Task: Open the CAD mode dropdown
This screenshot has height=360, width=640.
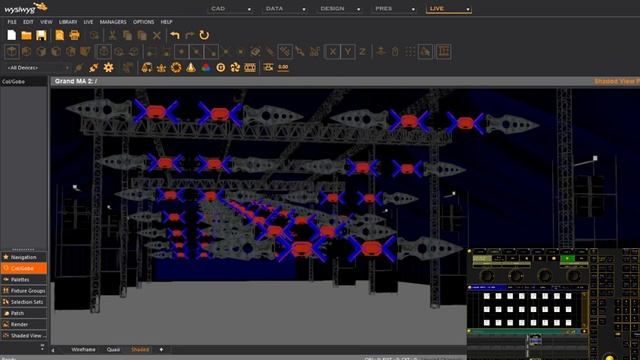Action: 230,9
